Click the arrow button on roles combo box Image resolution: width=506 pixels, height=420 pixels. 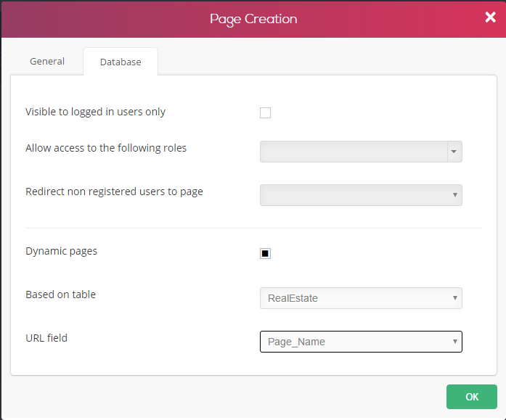pyautogui.click(x=454, y=152)
